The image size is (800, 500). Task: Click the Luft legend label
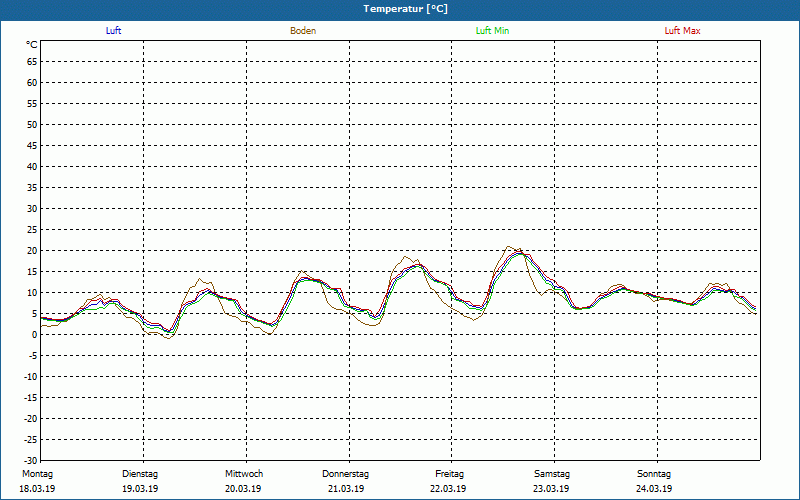click(x=113, y=31)
